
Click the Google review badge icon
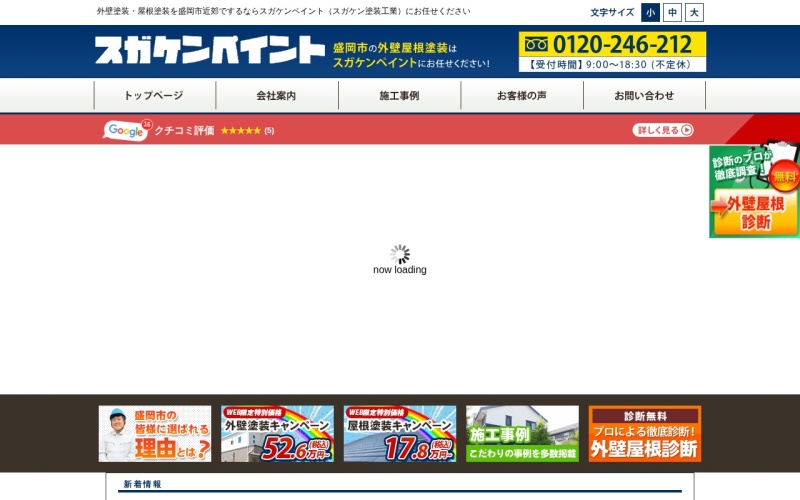coord(127,131)
